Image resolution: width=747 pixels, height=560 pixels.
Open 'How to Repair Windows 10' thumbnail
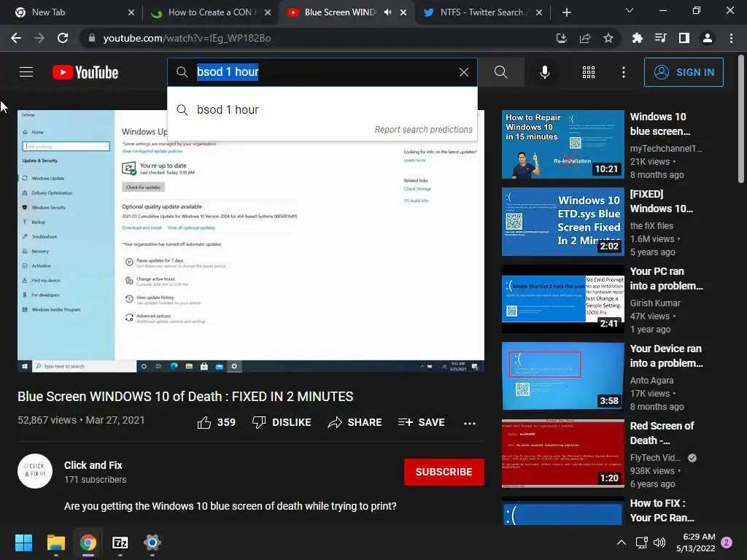(x=562, y=144)
